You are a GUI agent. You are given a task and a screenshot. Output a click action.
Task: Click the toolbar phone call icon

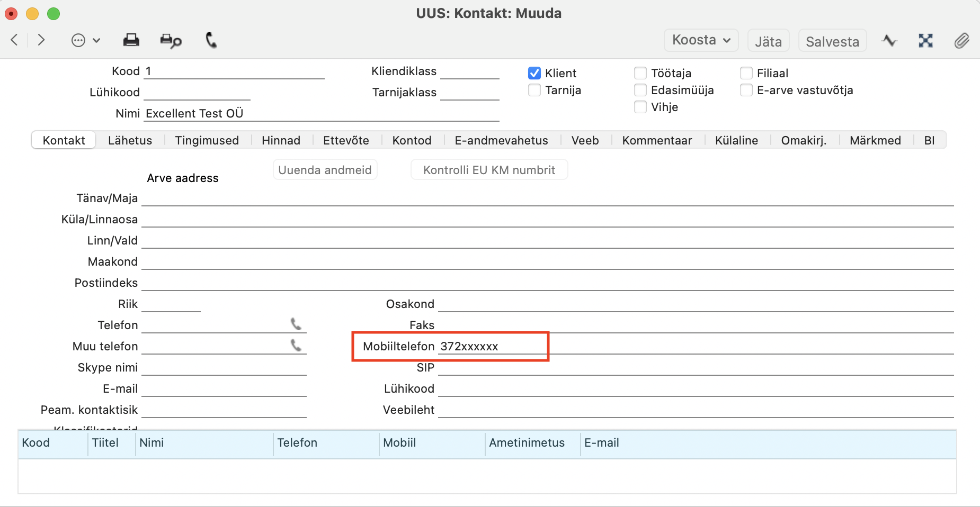tap(211, 40)
